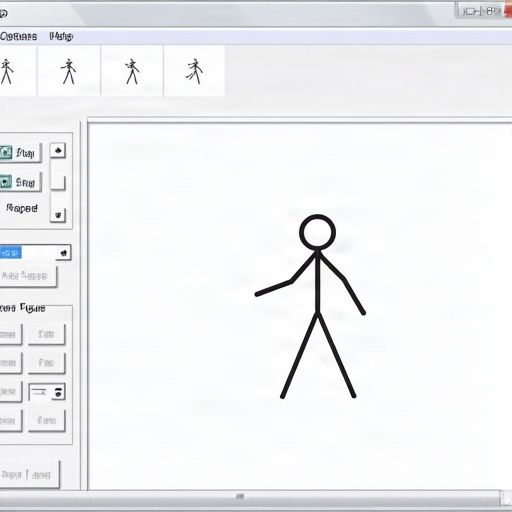Click the spinner value field in the Edit Figure group
Viewport: 512px width, 512px height.
click(40, 392)
